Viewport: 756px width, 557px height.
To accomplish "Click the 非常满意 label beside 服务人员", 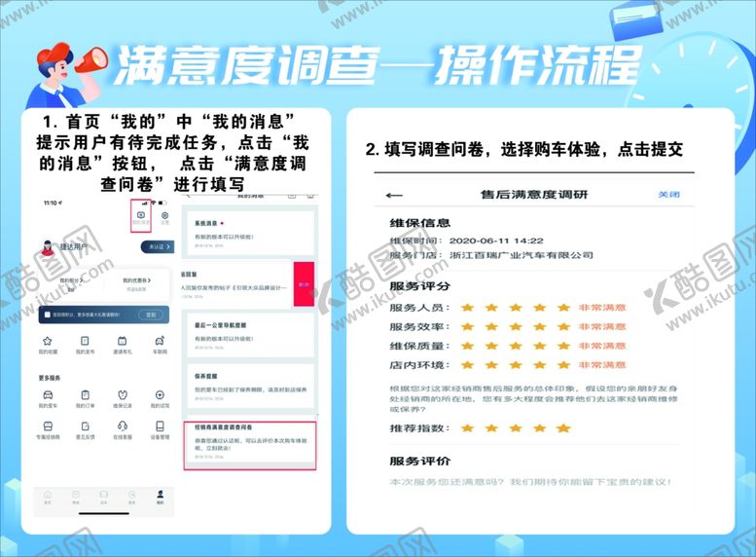I will tap(602, 308).
